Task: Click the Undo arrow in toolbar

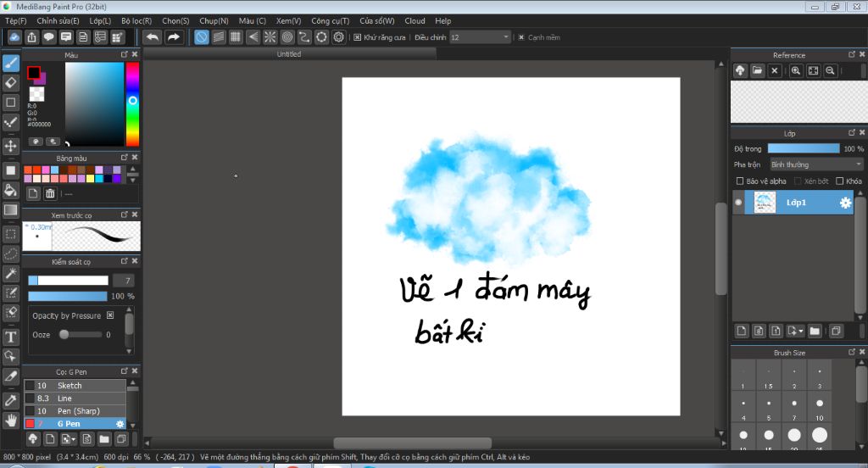Action: coord(152,37)
